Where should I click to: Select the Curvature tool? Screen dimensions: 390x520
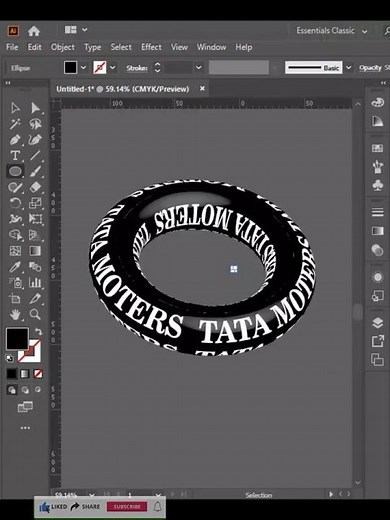[35, 140]
